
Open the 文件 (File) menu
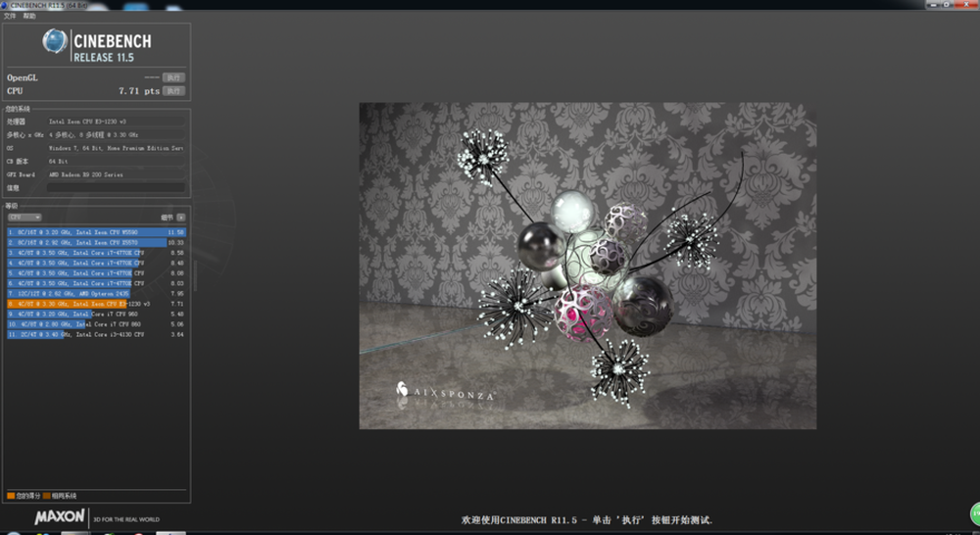click(x=10, y=16)
